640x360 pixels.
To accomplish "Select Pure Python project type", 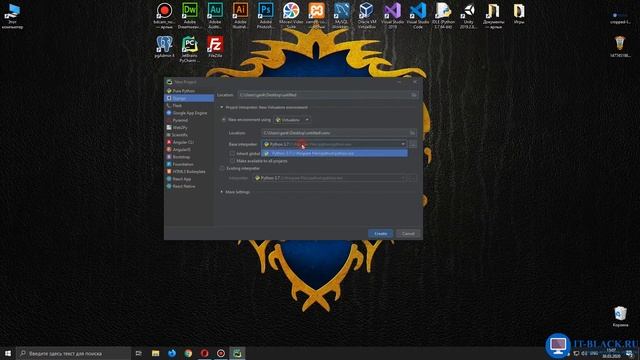I will (x=184, y=91).
